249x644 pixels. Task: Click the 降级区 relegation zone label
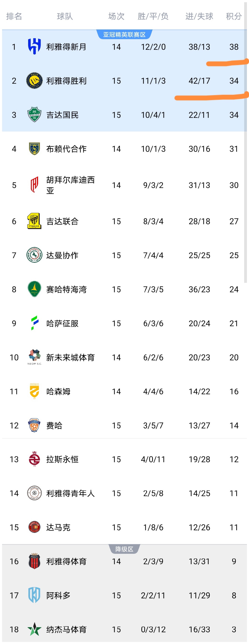[124, 549]
